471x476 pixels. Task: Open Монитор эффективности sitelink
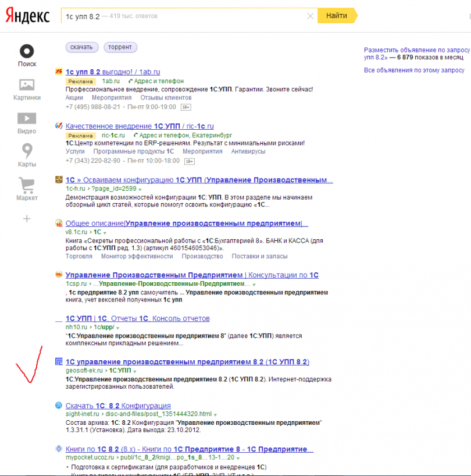(x=137, y=256)
